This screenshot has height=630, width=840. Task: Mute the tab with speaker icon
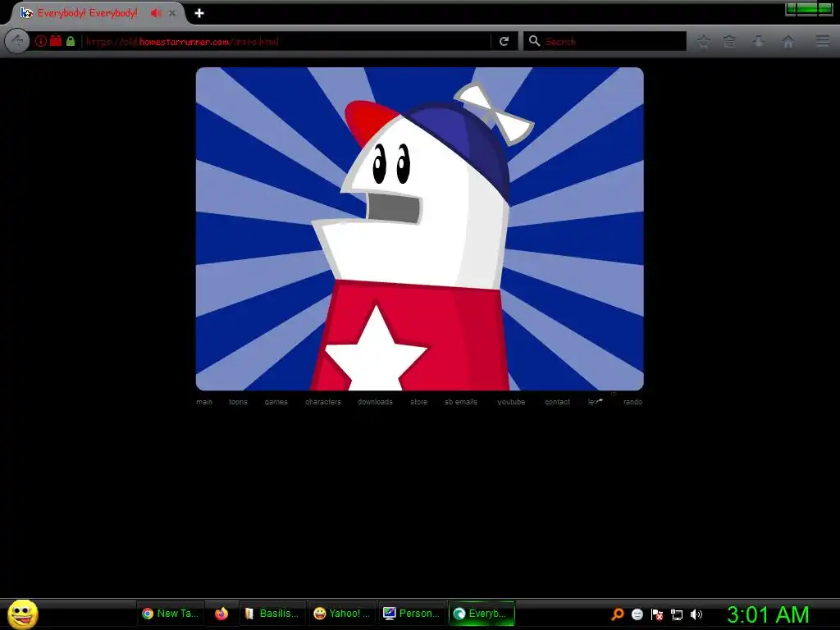point(156,13)
